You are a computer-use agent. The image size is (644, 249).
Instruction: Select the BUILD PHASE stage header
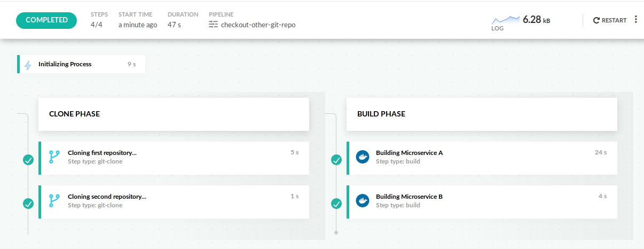(x=482, y=114)
